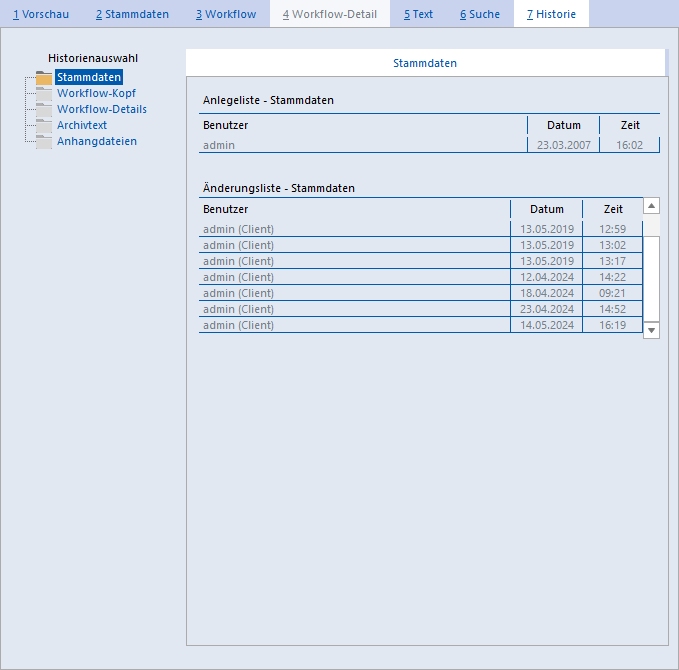Click the Workflow-Kopf folder icon

[44, 94]
